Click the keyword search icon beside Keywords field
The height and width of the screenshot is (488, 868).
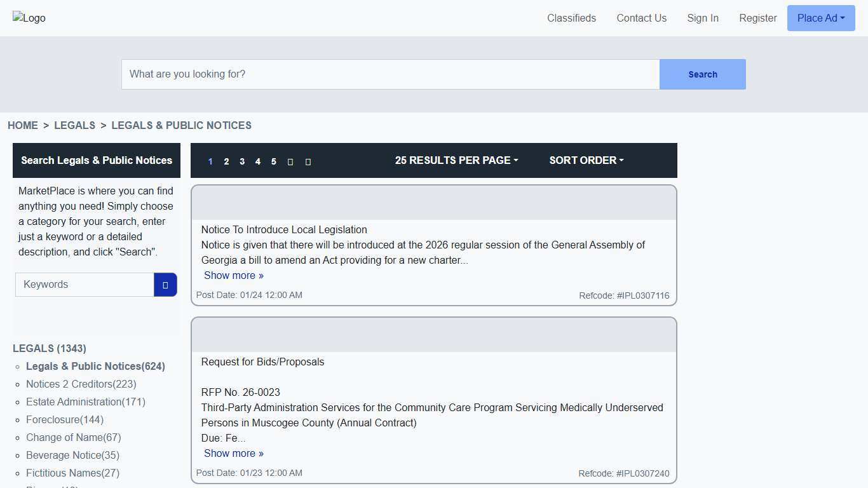click(x=165, y=284)
